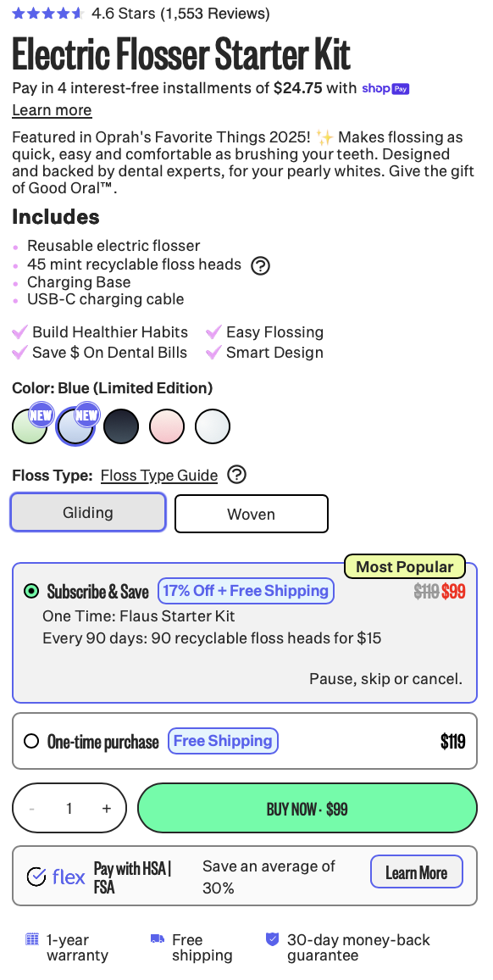Select the green color swatch
The width and height of the screenshot is (493, 980).
[30, 427]
